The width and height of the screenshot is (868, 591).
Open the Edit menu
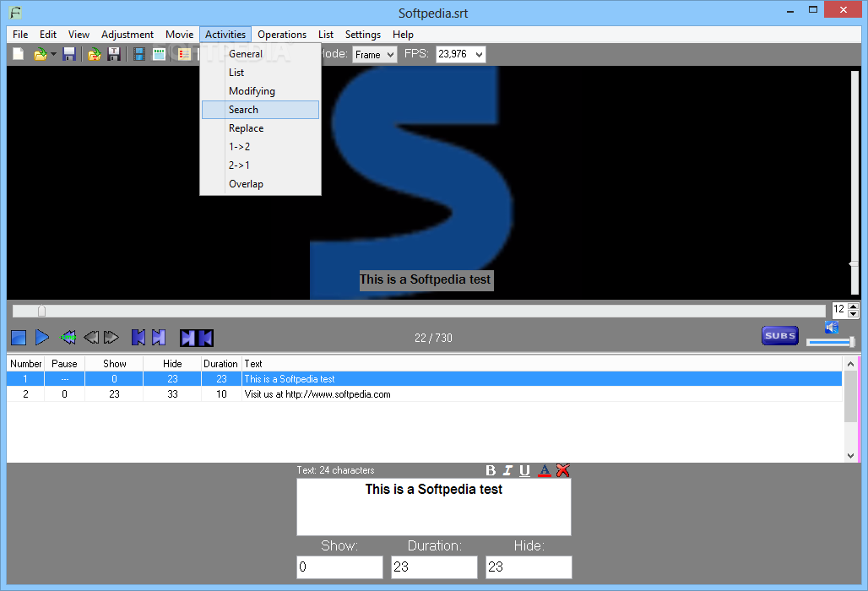(48, 35)
